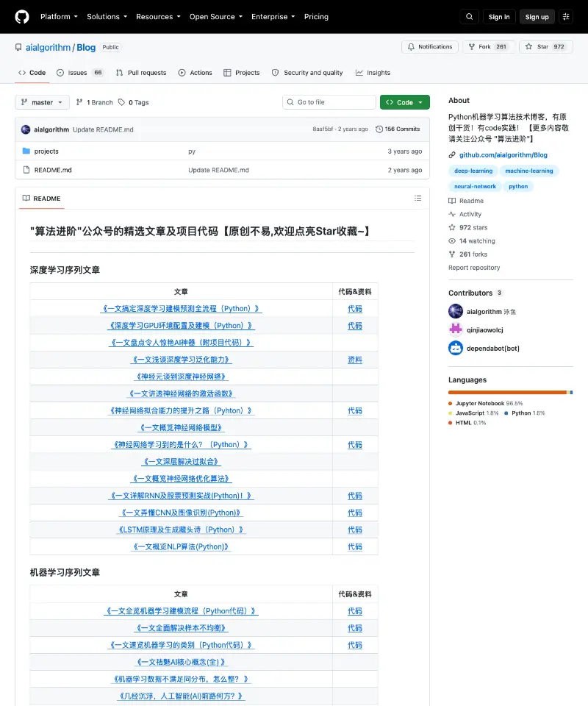Viewport: 588px width, 706px height.
Task: Select the neural-network topic tag
Action: point(475,186)
